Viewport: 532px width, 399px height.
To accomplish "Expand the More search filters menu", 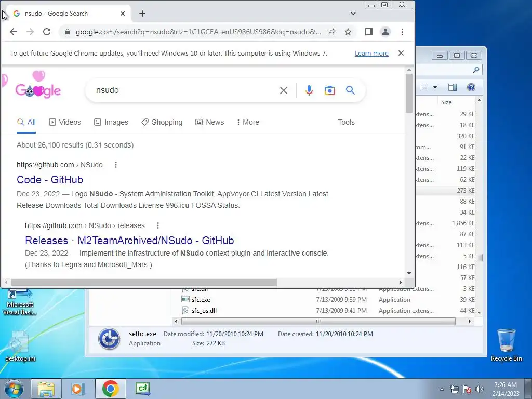I will coord(248,122).
